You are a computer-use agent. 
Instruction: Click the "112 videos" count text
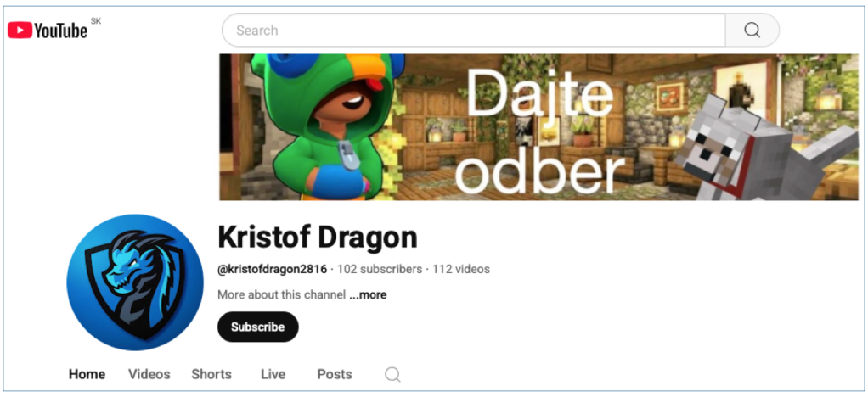461,269
